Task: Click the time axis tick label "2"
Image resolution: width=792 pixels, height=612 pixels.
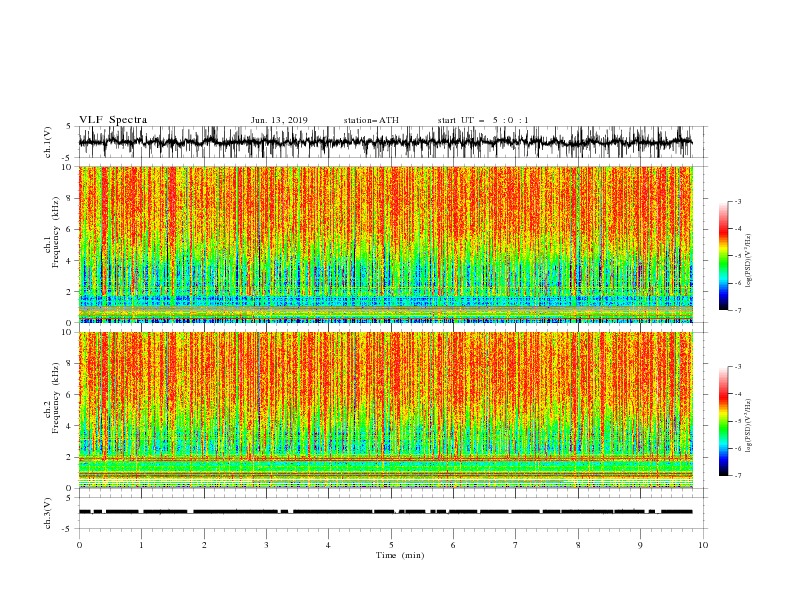Action: click(x=204, y=545)
